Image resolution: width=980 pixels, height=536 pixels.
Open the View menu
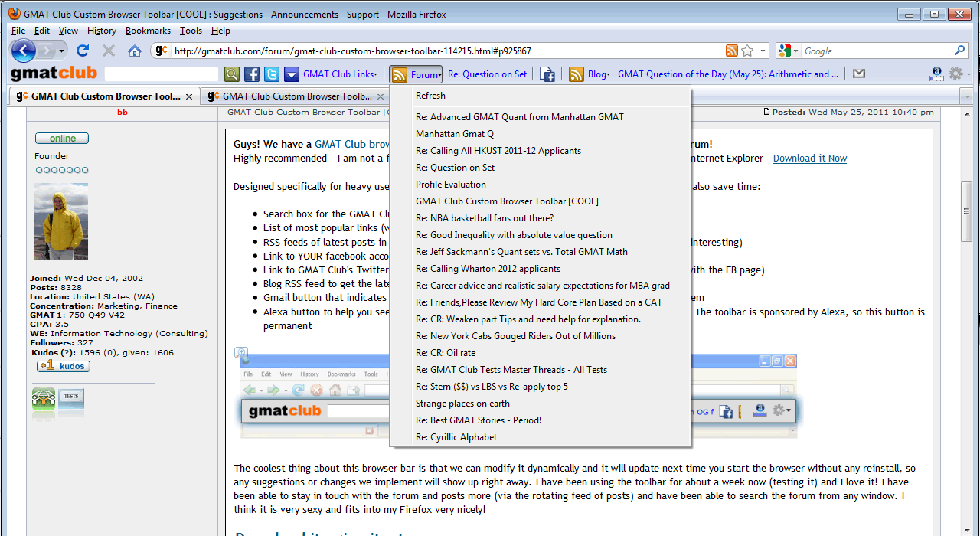[x=68, y=31]
